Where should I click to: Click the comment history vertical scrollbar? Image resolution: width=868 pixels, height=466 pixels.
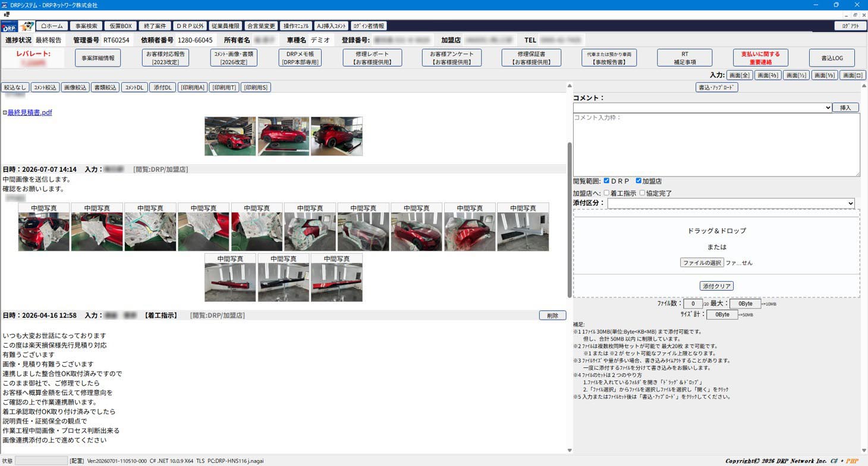click(569, 220)
